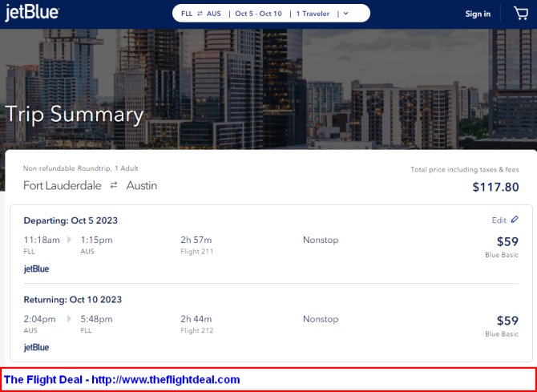
Task: Click the FLL origin in search bar
Action: pos(187,14)
